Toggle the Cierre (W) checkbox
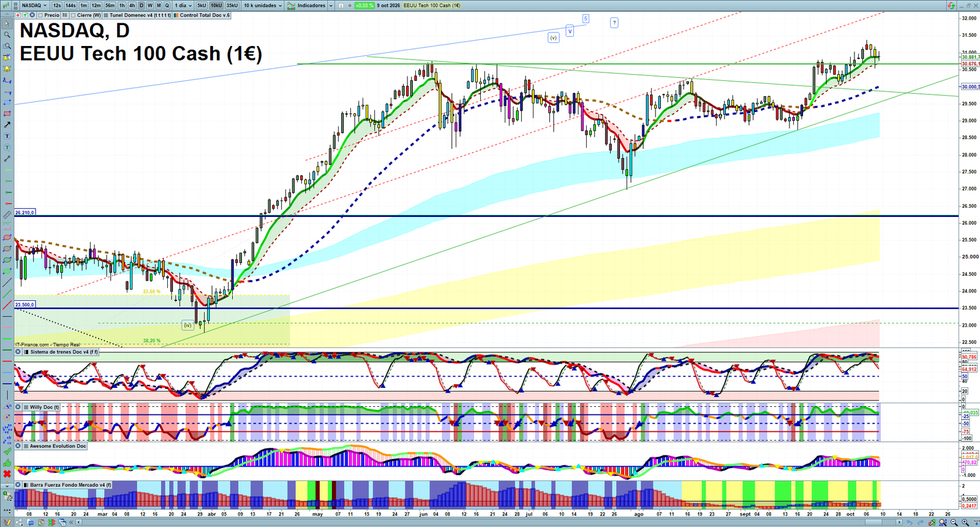The image size is (980, 527). pos(73,15)
